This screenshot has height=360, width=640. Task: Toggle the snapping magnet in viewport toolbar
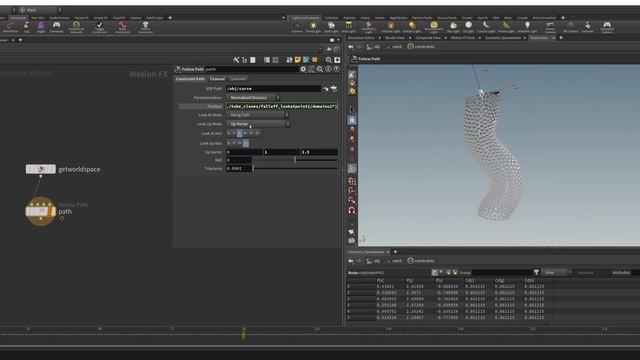tap(351, 210)
